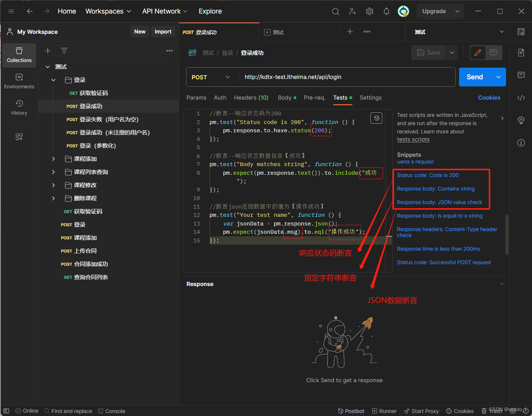The width and height of the screenshot is (532, 416).
Task: Collapse the 登录 folder
Action: tap(53, 80)
